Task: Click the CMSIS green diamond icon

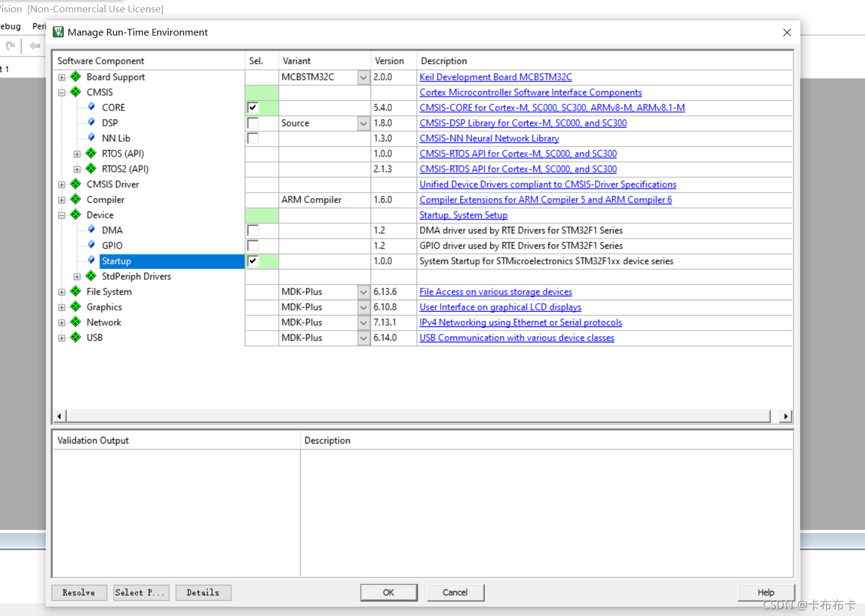Action: (x=75, y=91)
